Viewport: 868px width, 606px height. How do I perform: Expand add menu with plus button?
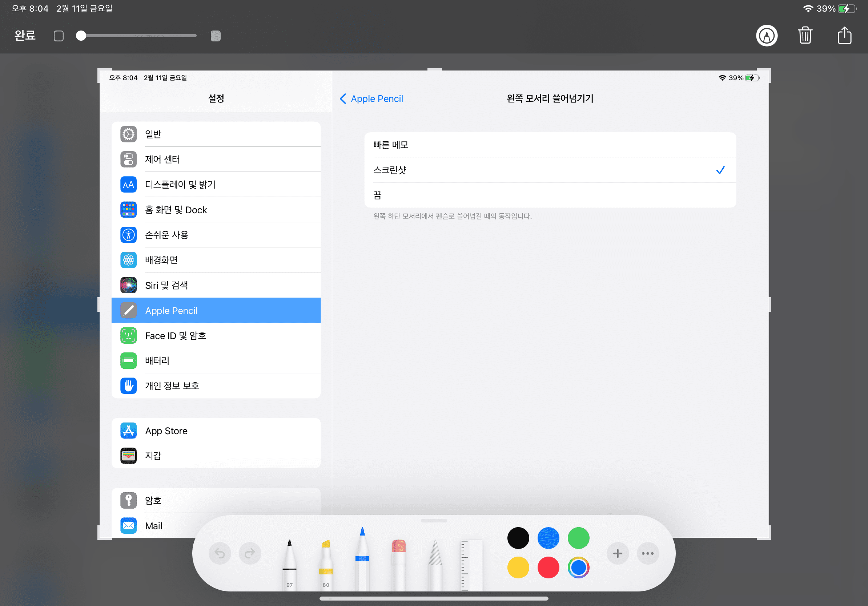tap(617, 553)
